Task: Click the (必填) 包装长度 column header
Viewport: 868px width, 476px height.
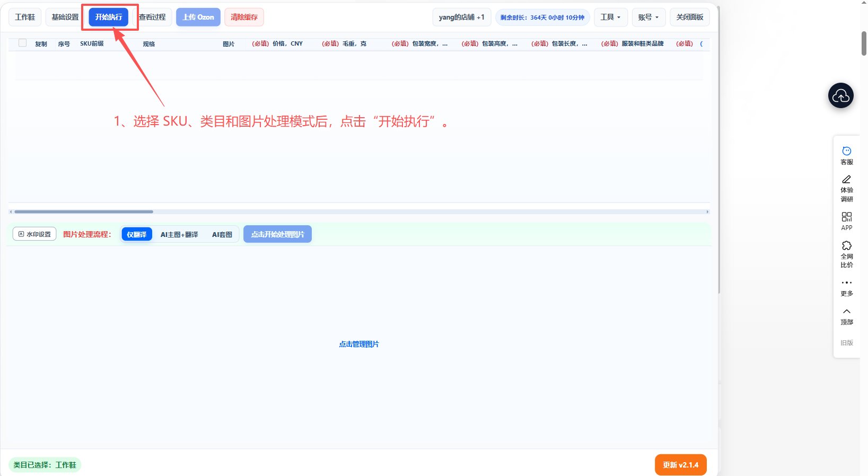Action: (559, 43)
